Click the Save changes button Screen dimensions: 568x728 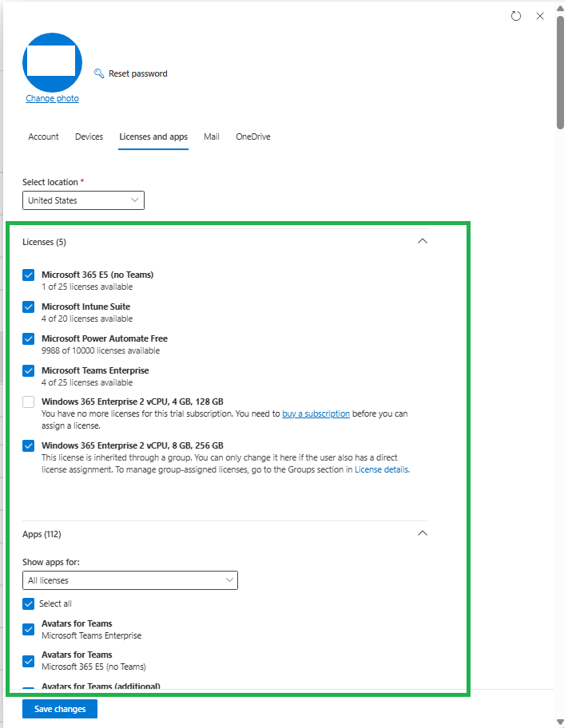(60, 709)
